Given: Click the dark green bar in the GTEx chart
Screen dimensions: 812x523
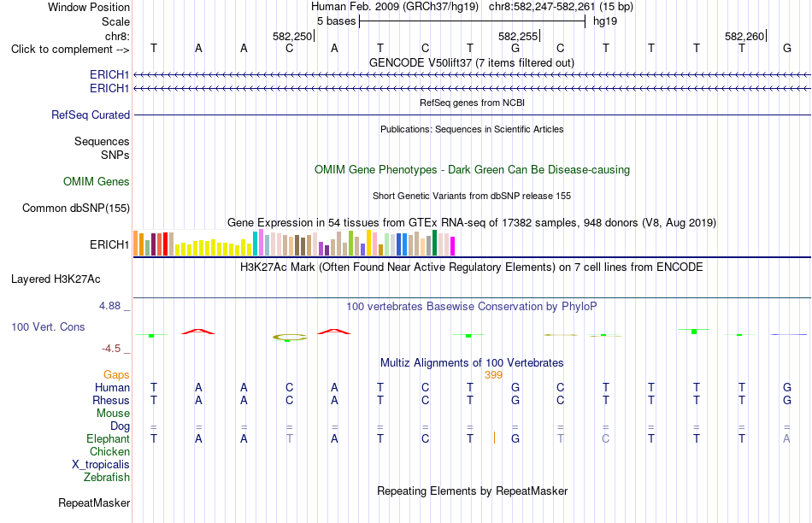Looking at the screenshot, I should tap(434, 243).
